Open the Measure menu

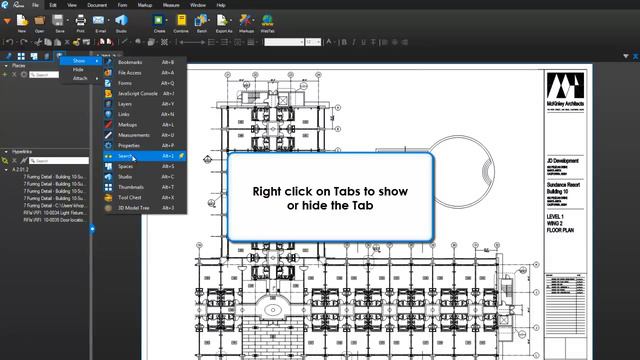(x=171, y=5)
